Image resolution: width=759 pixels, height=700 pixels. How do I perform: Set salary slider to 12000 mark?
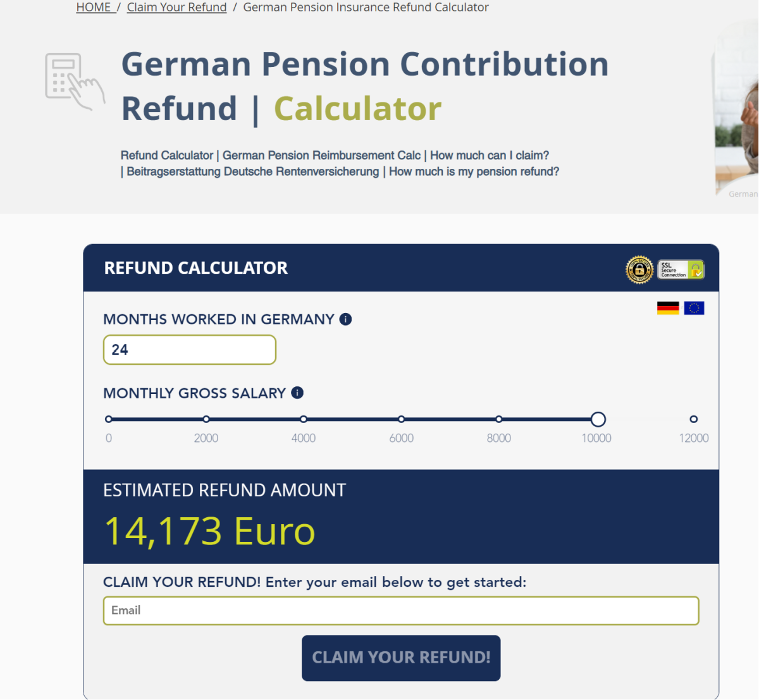click(x=694, y=419)
